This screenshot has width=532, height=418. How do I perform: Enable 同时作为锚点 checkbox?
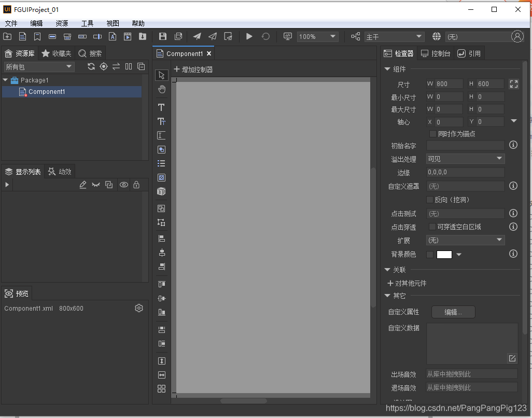click(x=432, y=134)
